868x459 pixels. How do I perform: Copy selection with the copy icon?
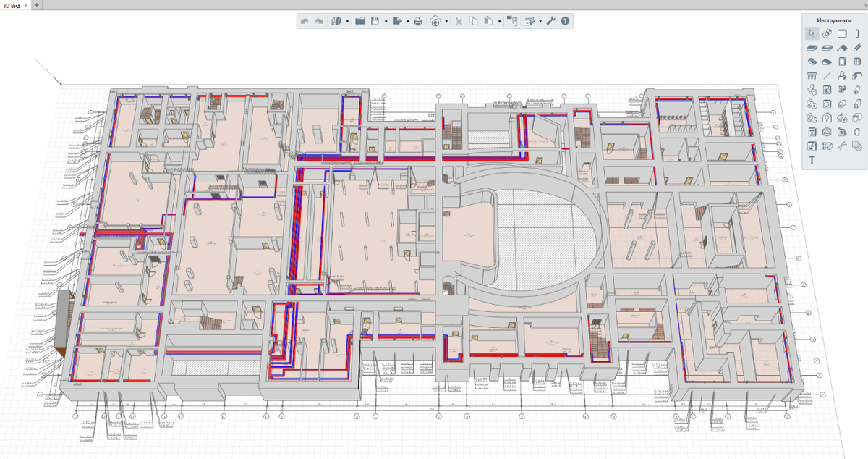(x=474, y=21)
